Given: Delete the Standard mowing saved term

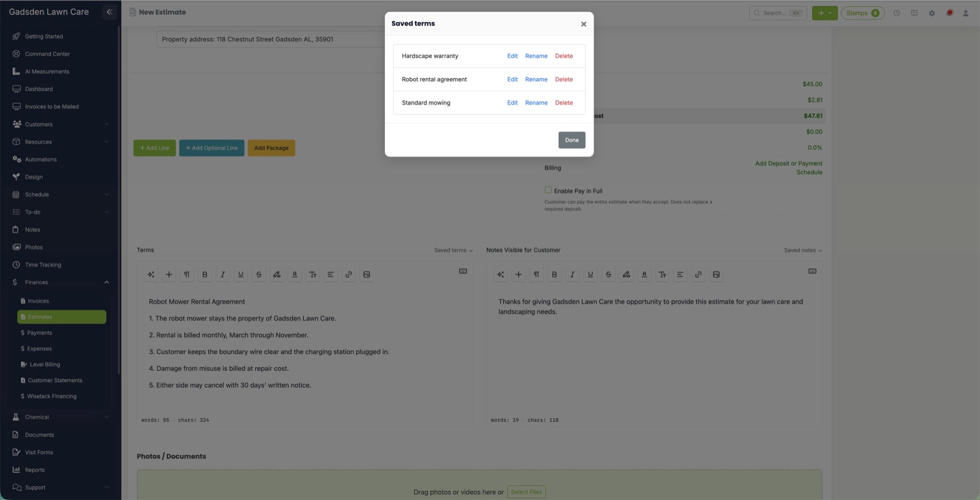Looking at the screenshot, I should 563,103.
